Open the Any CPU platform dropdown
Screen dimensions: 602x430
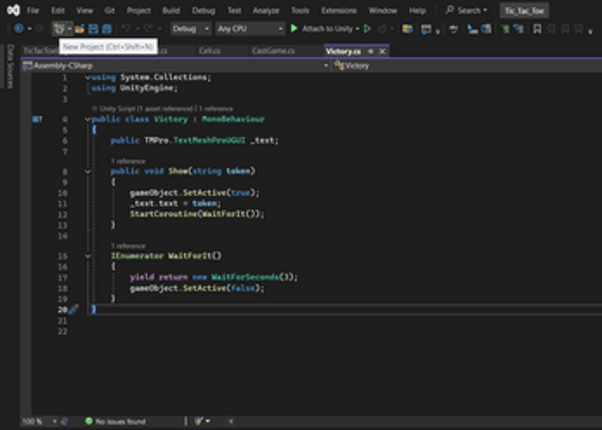(x=250, y=29)
